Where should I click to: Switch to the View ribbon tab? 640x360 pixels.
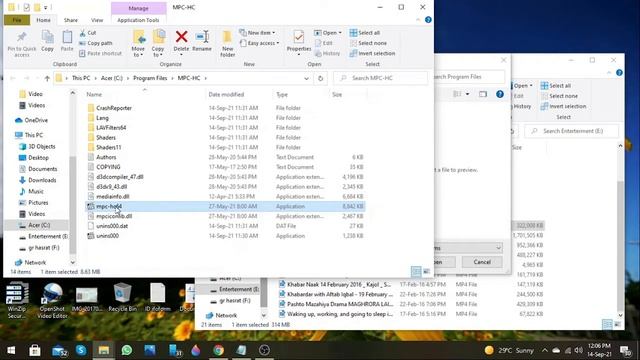click(97, 20)
